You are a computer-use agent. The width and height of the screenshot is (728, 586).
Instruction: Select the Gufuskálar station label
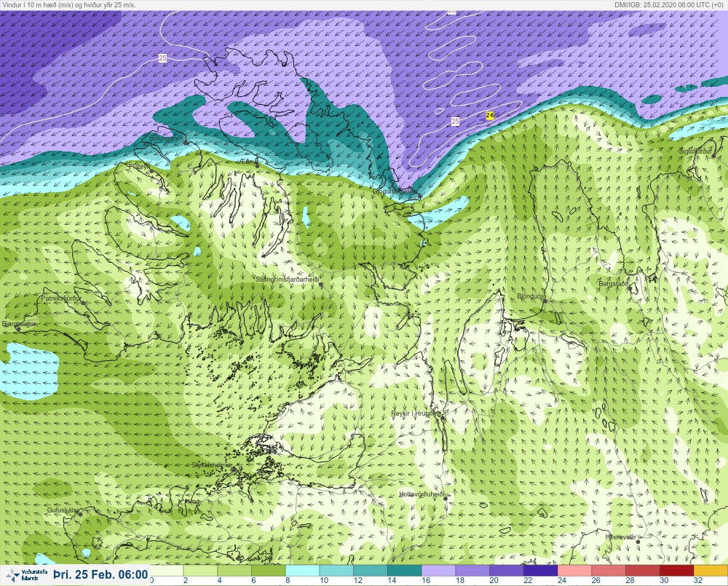point(63,510)
